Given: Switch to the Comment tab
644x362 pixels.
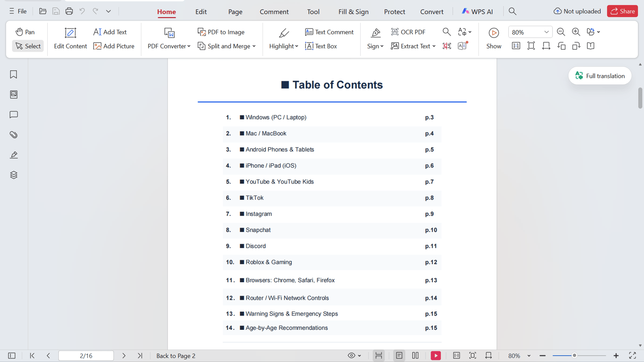Looking at the screenshot, I should tap(274, 12).
